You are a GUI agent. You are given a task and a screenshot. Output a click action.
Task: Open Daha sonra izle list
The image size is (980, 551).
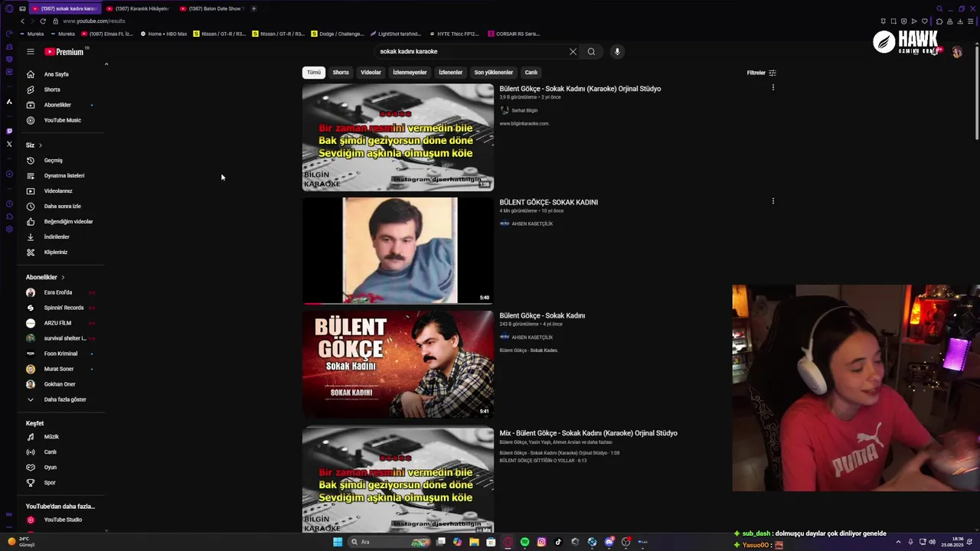tap(62, 207)
